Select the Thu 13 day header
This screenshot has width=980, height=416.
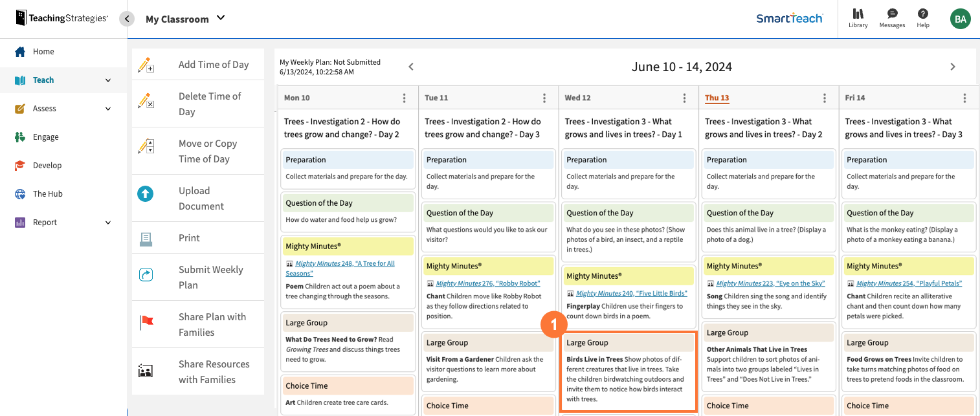click(x=717, y=98)
